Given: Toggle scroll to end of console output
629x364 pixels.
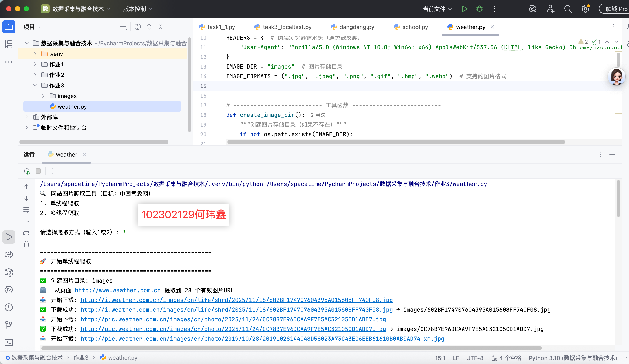Looking at the screenshot, I should click(x=26, y=221).
